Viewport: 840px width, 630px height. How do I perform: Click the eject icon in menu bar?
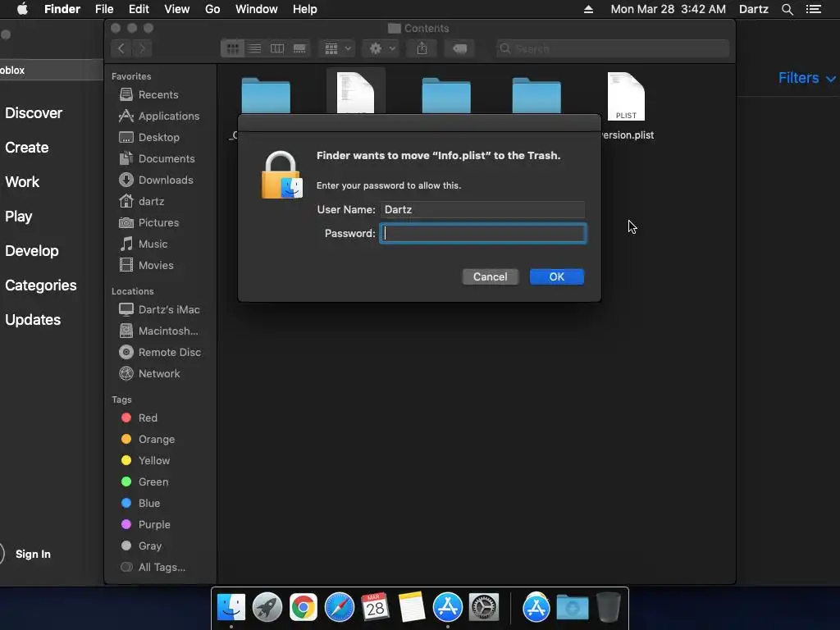588,9
